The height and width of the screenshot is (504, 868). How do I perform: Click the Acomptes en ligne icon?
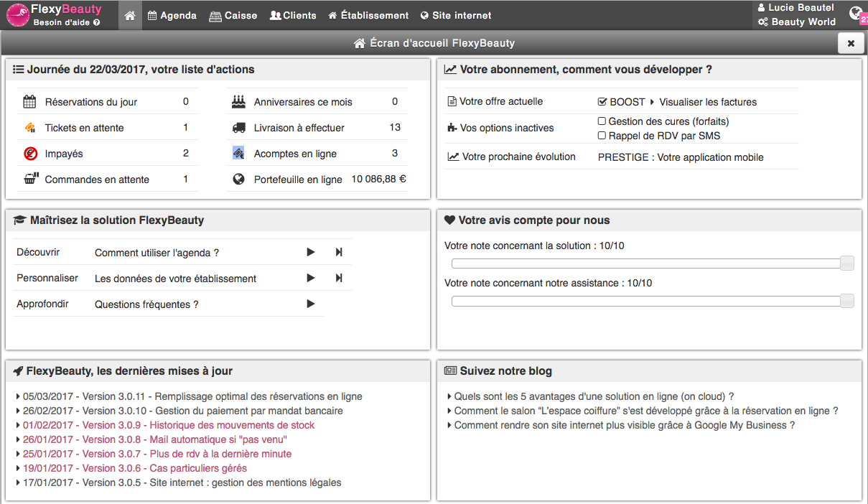[239, 153]
